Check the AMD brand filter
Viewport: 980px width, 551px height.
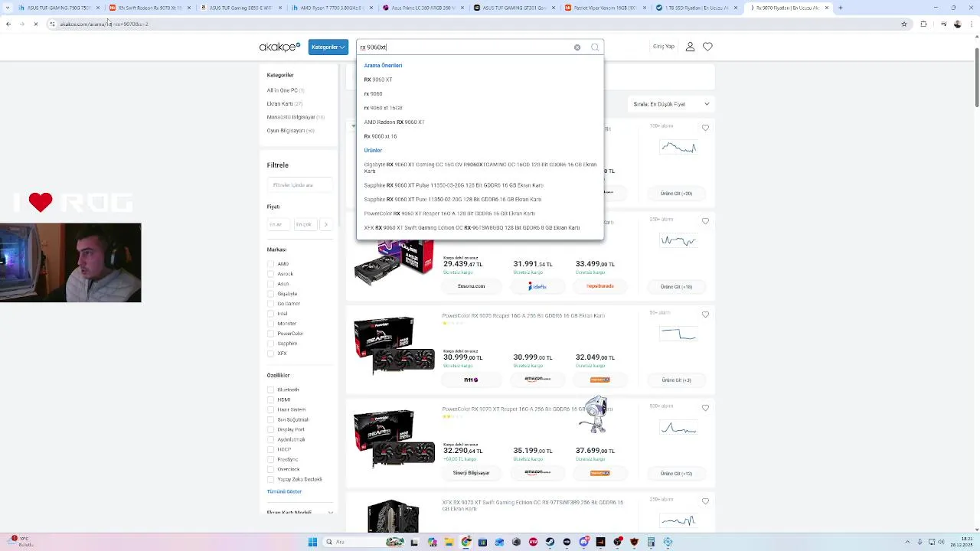pyautogui.click(x=270, y=264)
